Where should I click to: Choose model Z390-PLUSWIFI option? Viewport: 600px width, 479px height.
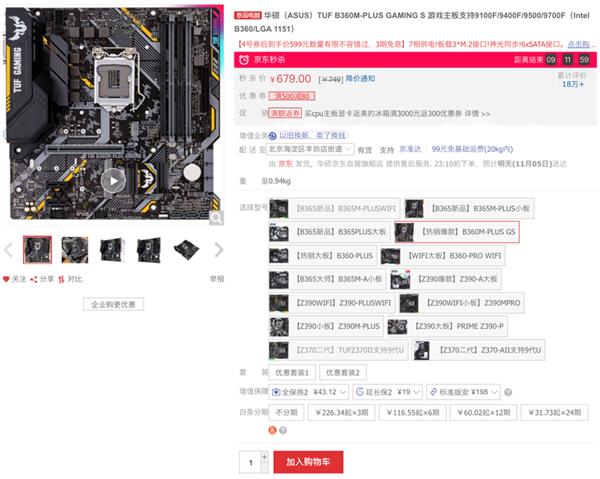(x=332, y=303)
